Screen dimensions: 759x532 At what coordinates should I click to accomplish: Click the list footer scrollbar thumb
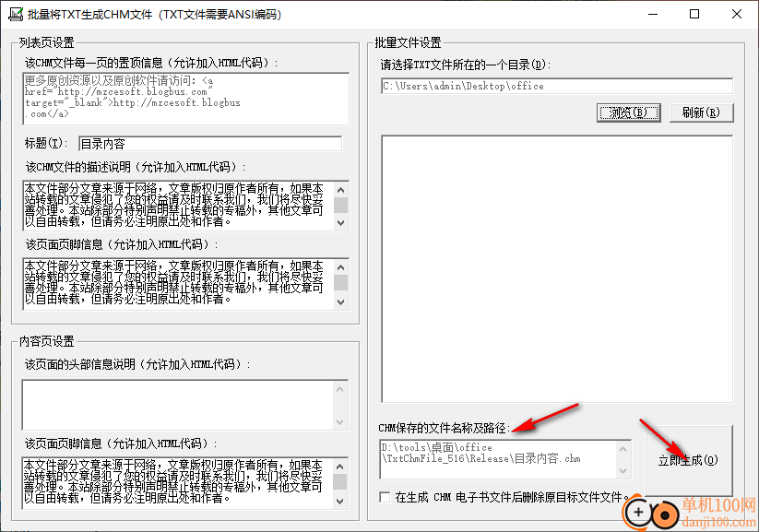coord(341,283)
